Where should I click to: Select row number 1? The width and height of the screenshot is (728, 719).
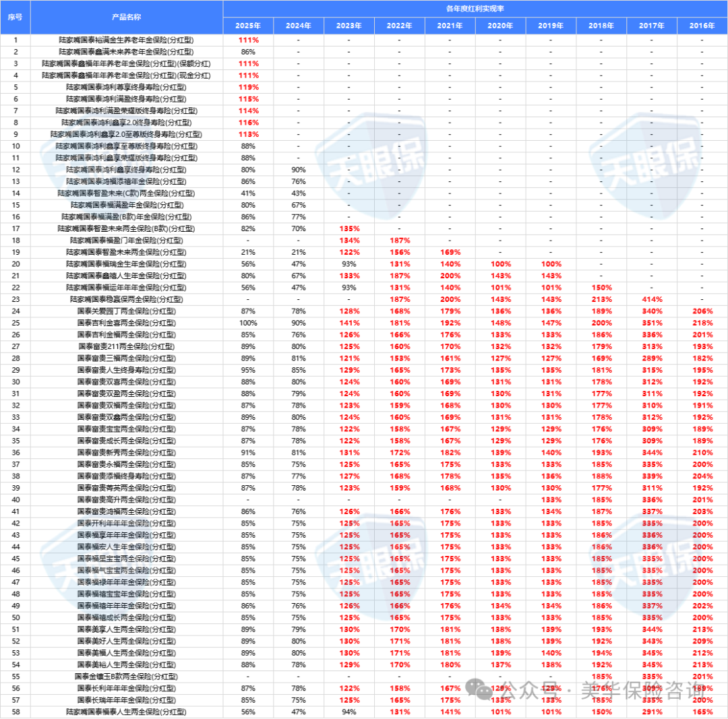point(15,40)
